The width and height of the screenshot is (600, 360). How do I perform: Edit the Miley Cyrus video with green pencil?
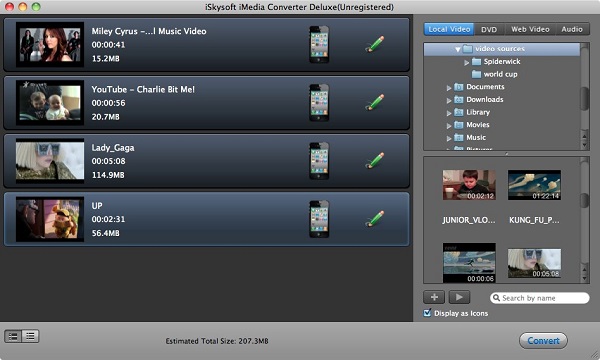click(x=375, y=44)
